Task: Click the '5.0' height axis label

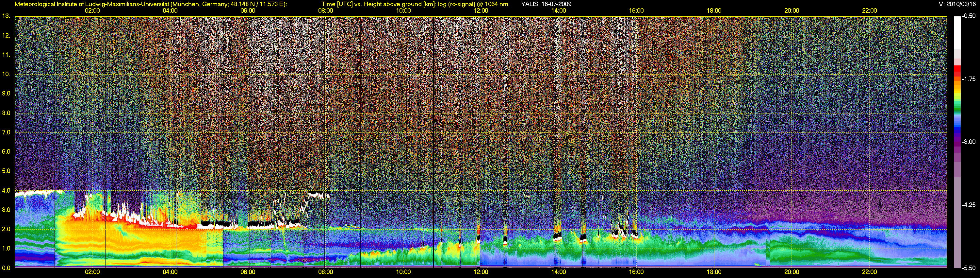Action: click(6, 171)
